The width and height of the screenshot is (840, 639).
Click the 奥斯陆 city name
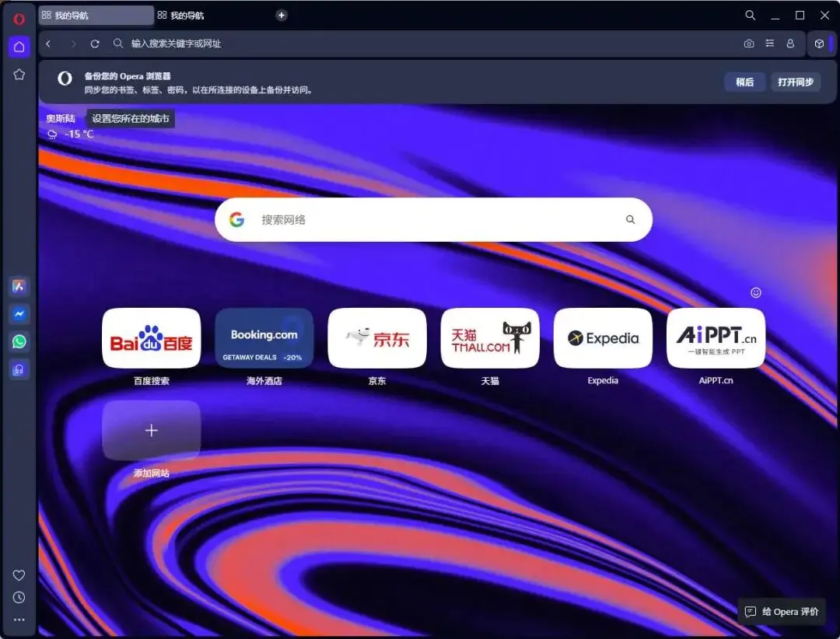61,118
